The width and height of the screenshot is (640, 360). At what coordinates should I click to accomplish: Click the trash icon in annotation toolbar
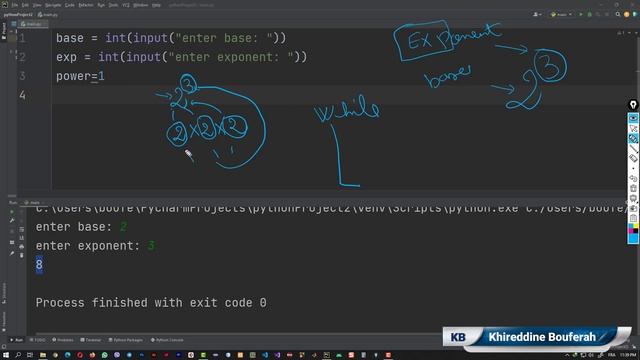coord(633,188)
